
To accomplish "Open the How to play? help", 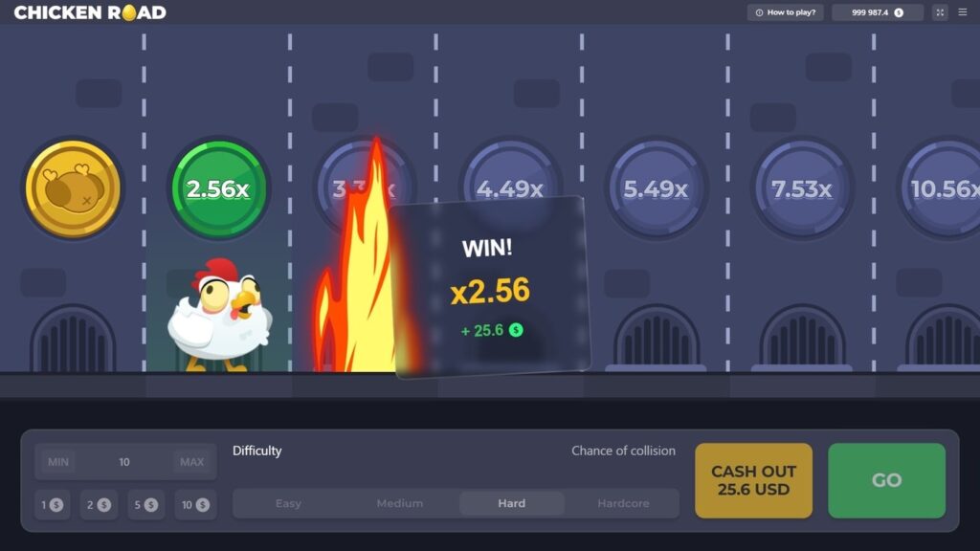I will pos(785,12).
